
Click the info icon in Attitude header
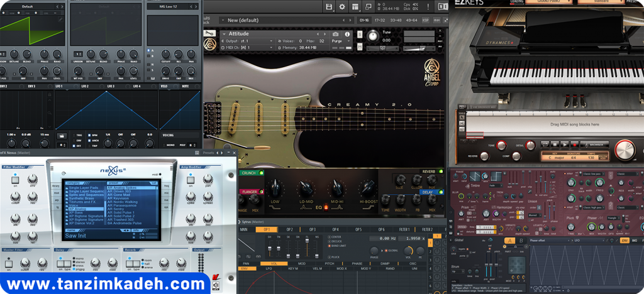click(x=347, y=35)
